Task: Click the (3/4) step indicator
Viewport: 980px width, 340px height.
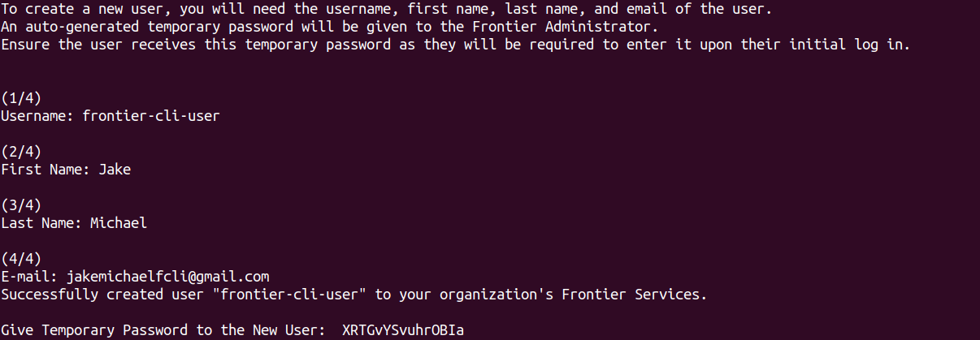Action: pos(21,204)
